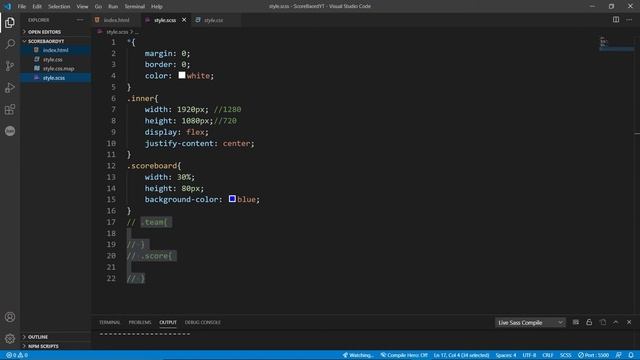Viewport: 640px width, 360px height.
Task: Click the Watching Sass status item
Action: (358, 355)
